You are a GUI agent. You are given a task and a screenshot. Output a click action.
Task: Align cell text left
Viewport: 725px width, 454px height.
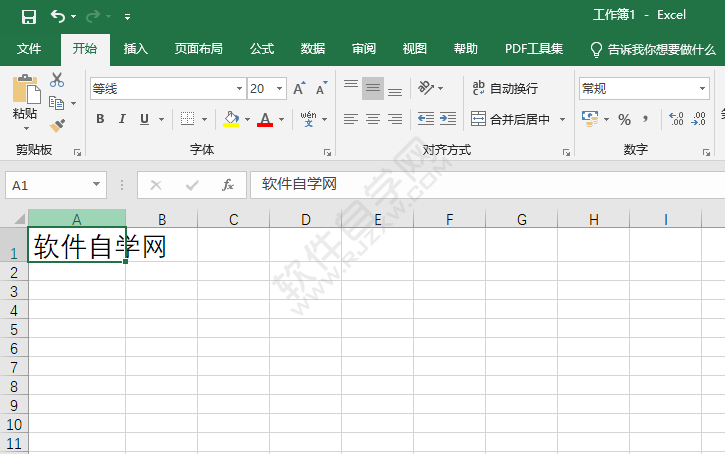coord(351,119)
